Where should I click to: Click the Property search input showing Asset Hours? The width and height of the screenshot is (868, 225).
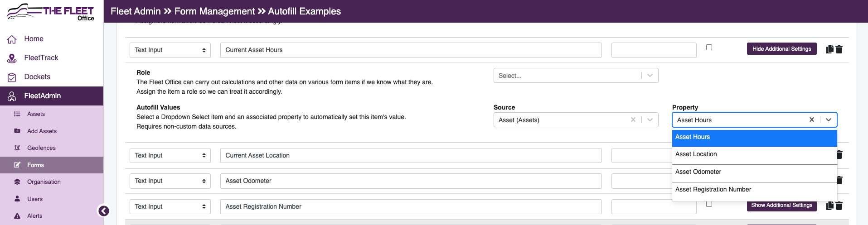(x=740, y=120)
